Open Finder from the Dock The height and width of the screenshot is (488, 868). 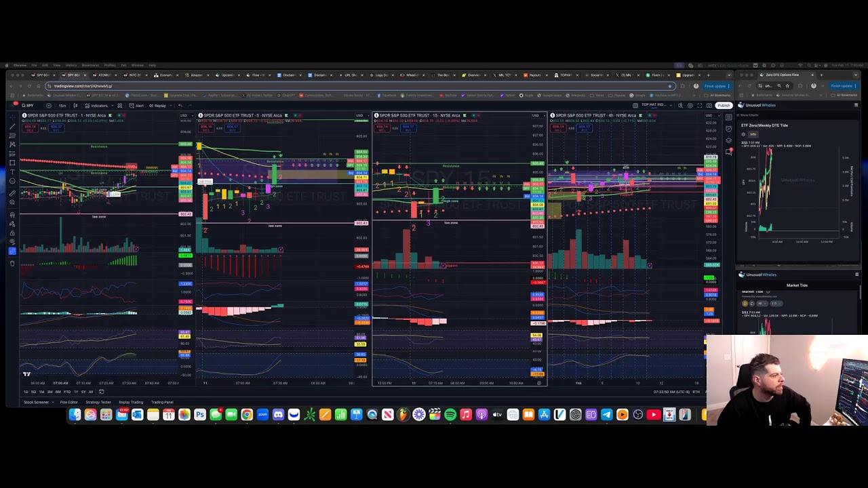click(74, 415)
